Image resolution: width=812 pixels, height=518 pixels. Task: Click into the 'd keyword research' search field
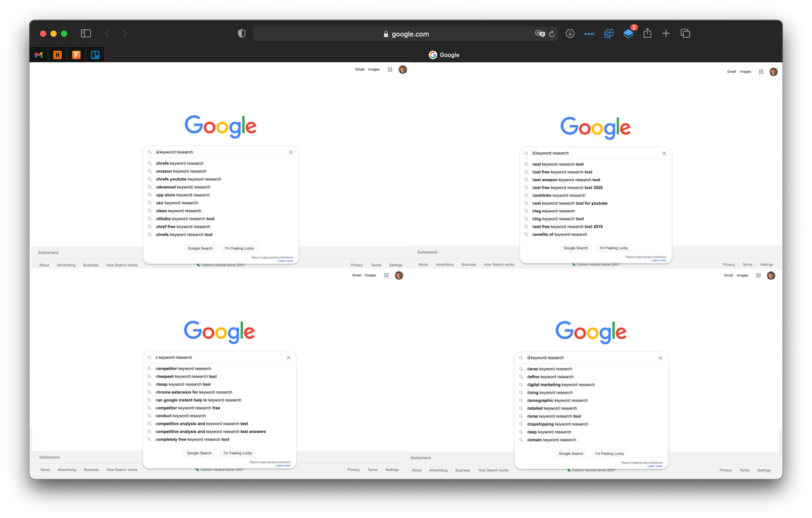point(591,358)
